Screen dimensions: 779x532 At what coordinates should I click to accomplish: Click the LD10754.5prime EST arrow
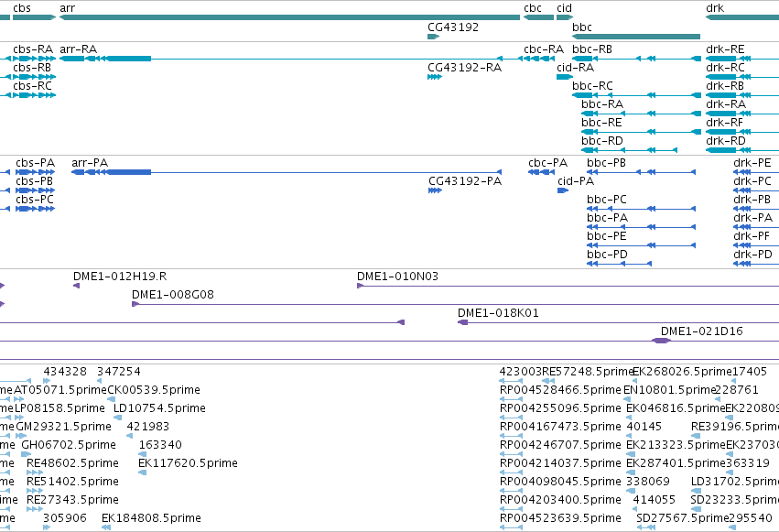click(x=118, y=418)
